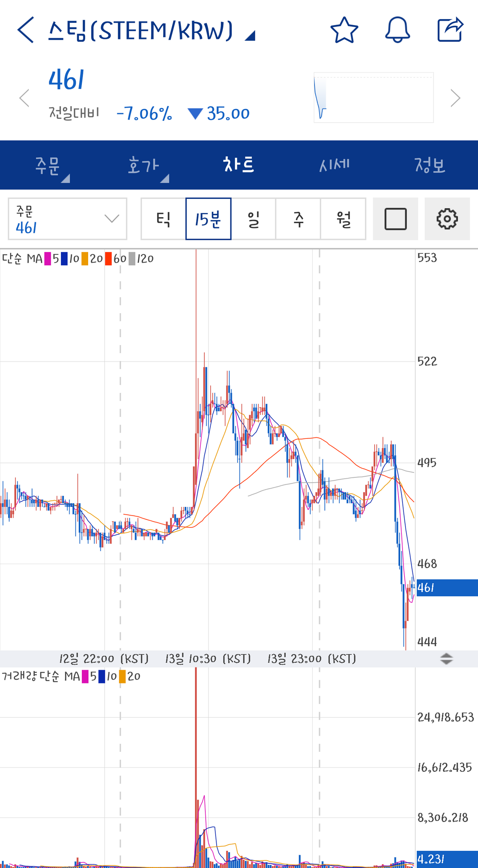Click the 16,612.435 volume axis label
The height and width of the screenshot is (868, 478).
pyautogui.click(x=445, y=767)
